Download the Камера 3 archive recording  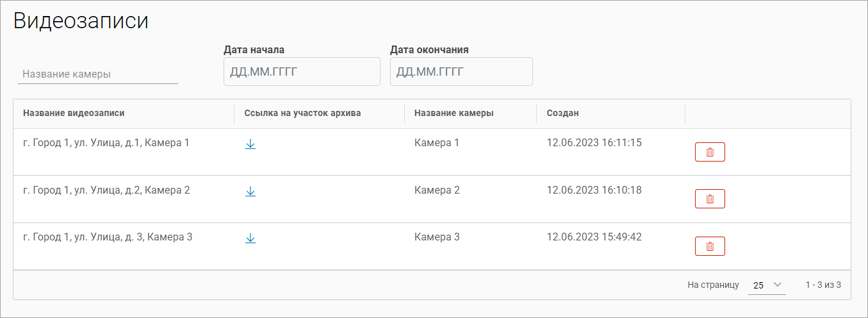pos(250,238)
